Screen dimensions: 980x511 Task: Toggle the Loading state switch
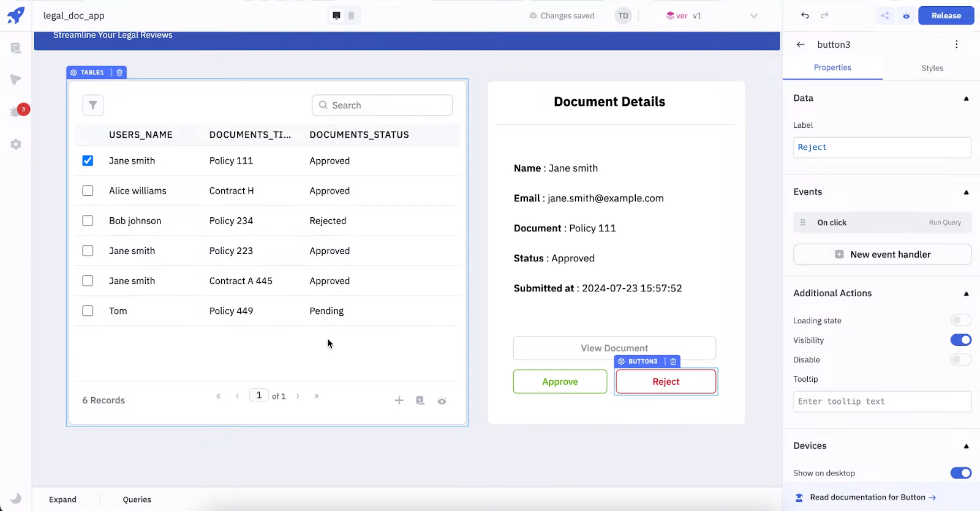(x=960, y=320)
